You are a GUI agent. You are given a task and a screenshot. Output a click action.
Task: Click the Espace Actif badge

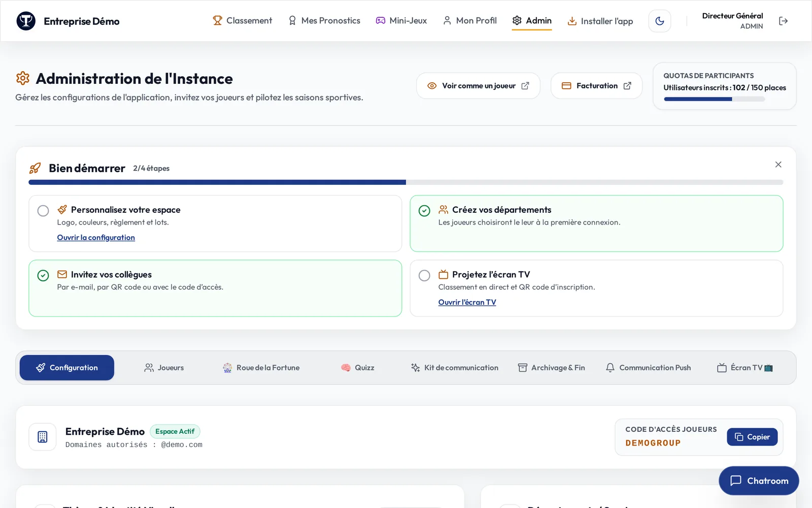tap(175, 431)
